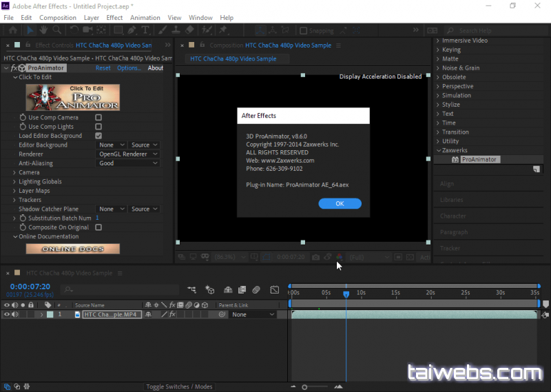Select the Type tool
Screen dimensions: 551x392
(145, 30)
